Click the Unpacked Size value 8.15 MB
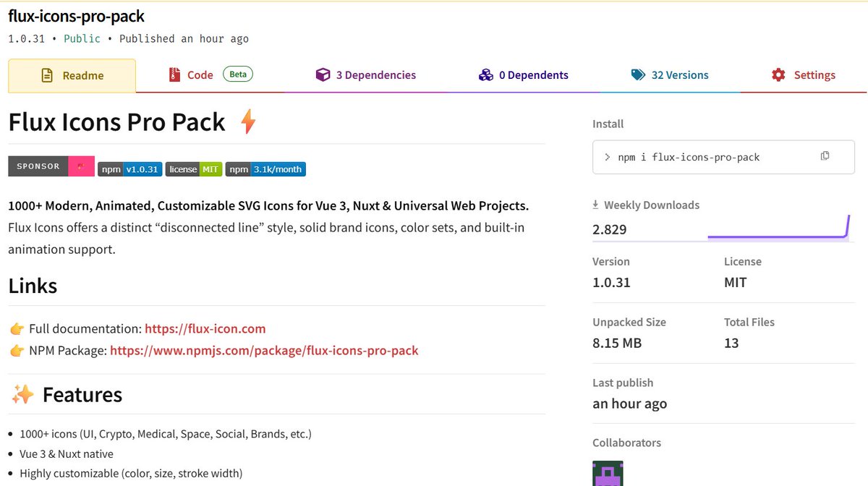 (617, 344)
